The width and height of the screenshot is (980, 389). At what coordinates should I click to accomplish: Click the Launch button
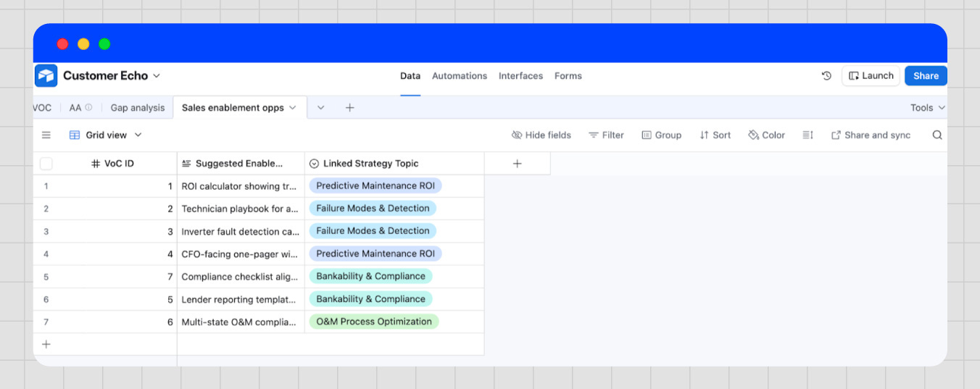coord(871,75)
